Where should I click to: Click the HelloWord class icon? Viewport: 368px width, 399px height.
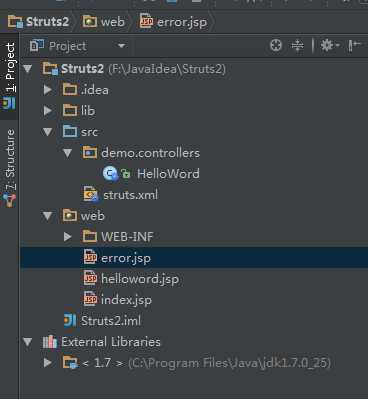(x=110, y=174)
